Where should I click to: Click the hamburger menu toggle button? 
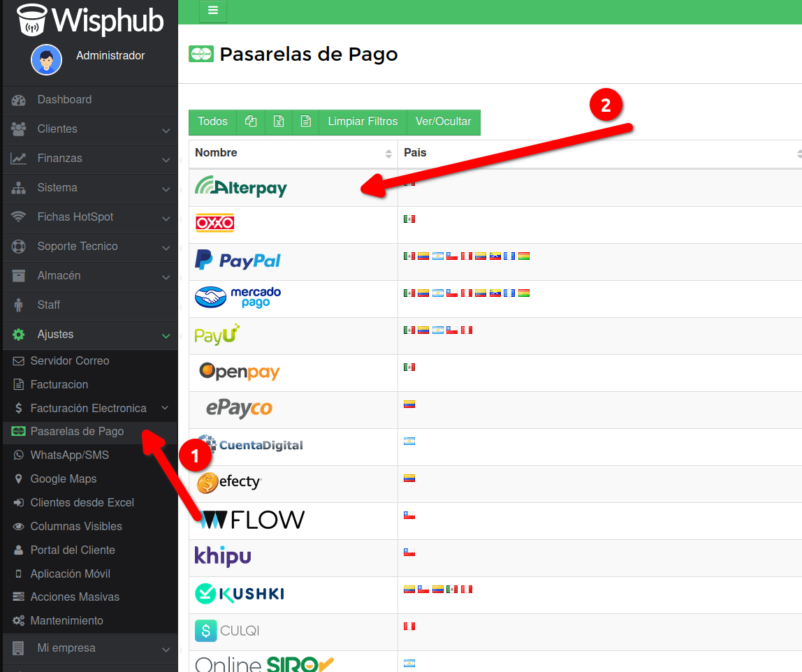point(213,10)
